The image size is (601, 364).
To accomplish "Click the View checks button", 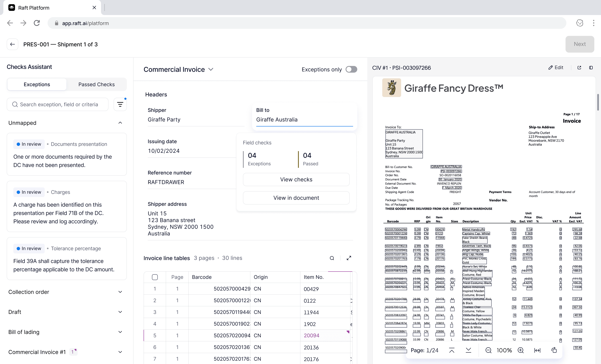I will [296, 179].
